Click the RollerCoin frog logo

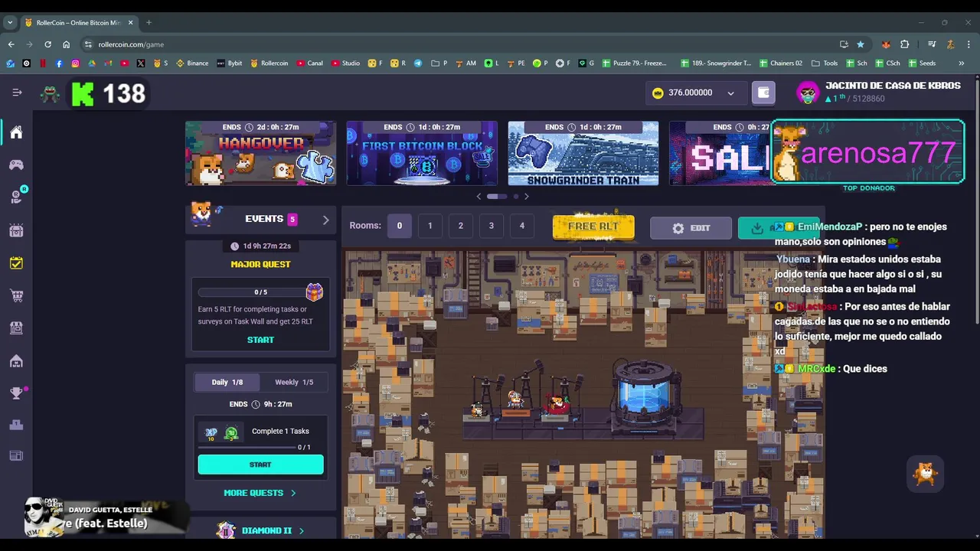tap(50, 93)
